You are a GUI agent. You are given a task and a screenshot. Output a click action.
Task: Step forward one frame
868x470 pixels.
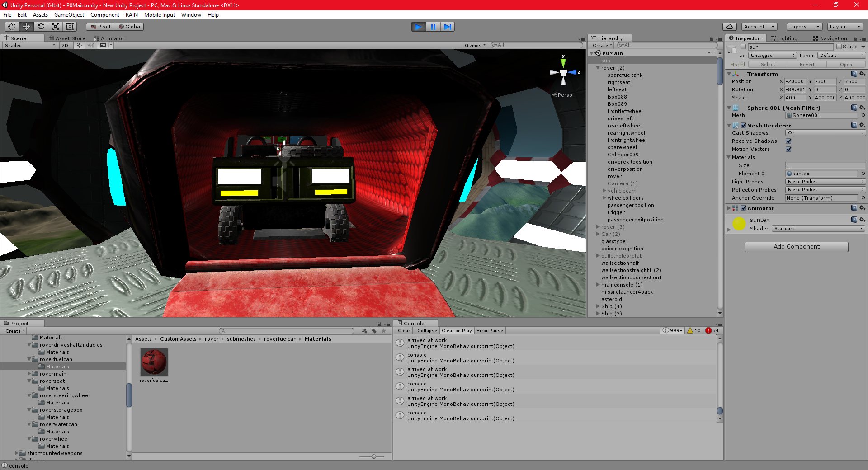point(448,27)
